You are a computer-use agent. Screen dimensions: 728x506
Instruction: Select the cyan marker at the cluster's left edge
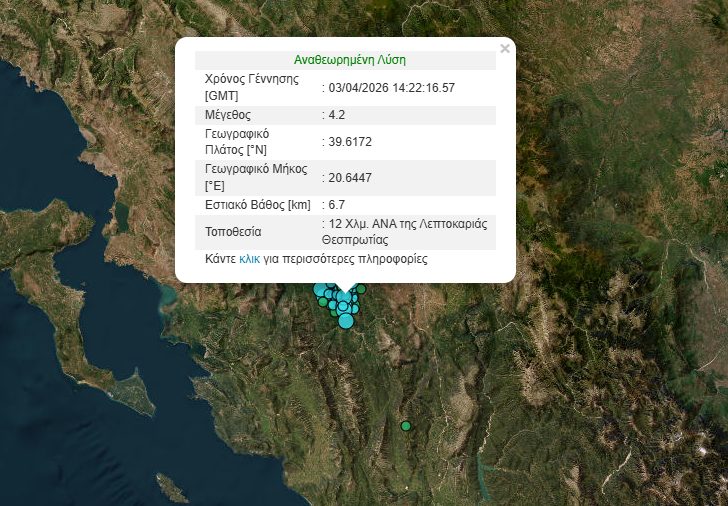(320, 291)
